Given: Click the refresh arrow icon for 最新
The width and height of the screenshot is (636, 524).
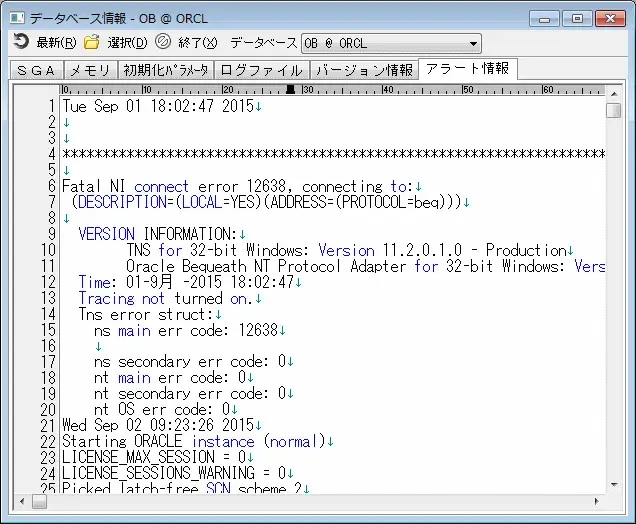Looking at the screenshot, I should 21,43.
